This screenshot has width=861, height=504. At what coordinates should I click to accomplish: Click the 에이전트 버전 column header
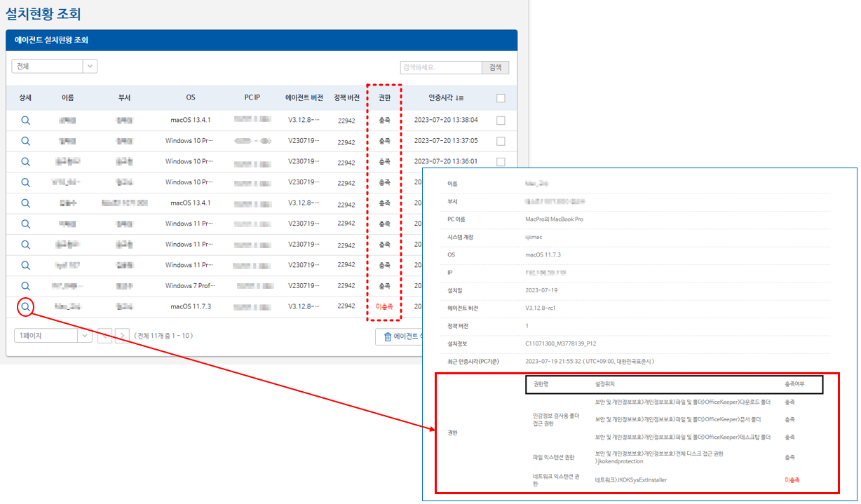[x=304, y=97]
